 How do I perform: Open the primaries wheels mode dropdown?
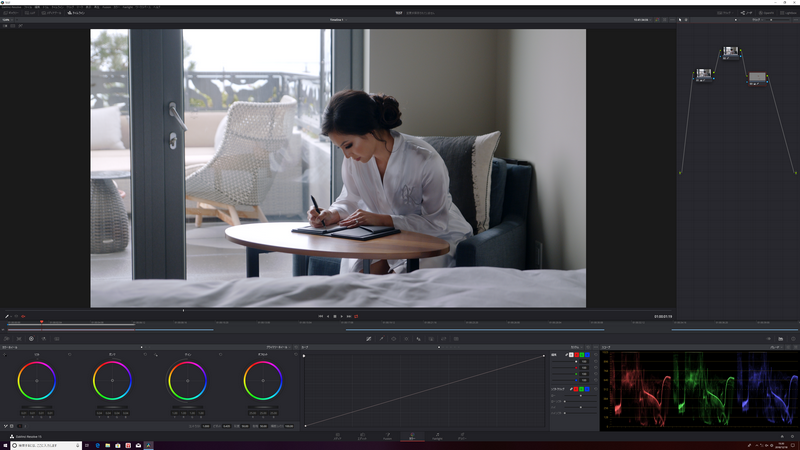coord(278,347)
